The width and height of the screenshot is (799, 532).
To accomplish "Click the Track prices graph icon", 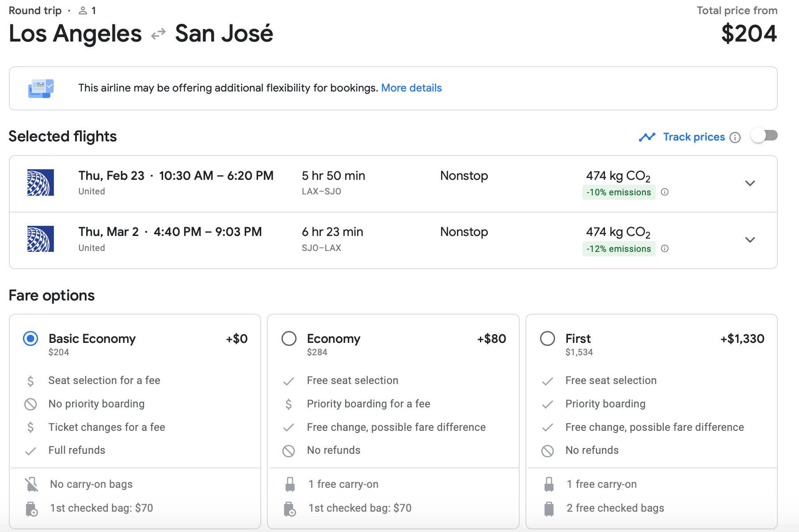I will pos(647,137).
